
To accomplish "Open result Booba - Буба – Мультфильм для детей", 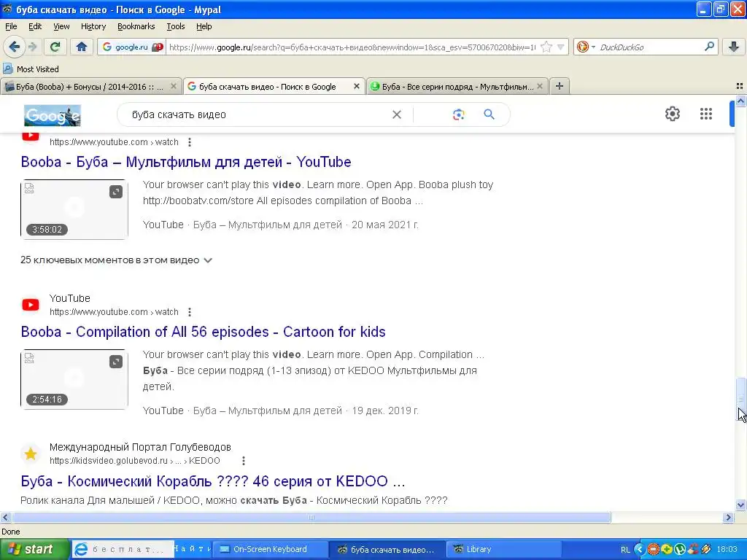I will (186, 162).
